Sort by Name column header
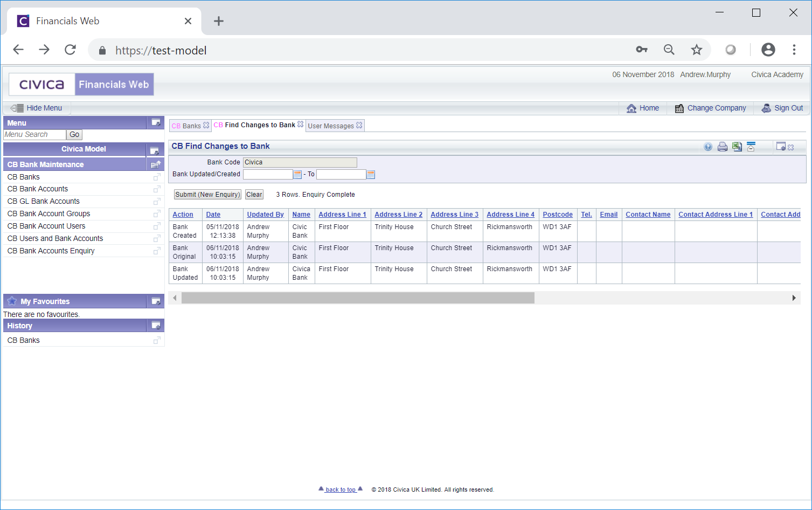The width and height of the screenshot is (812, 510). 301,215
